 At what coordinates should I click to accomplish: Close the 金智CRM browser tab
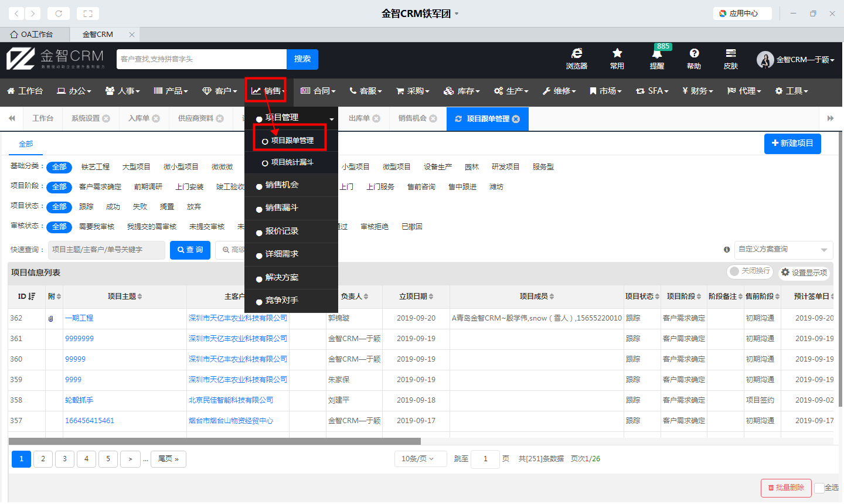132,35
